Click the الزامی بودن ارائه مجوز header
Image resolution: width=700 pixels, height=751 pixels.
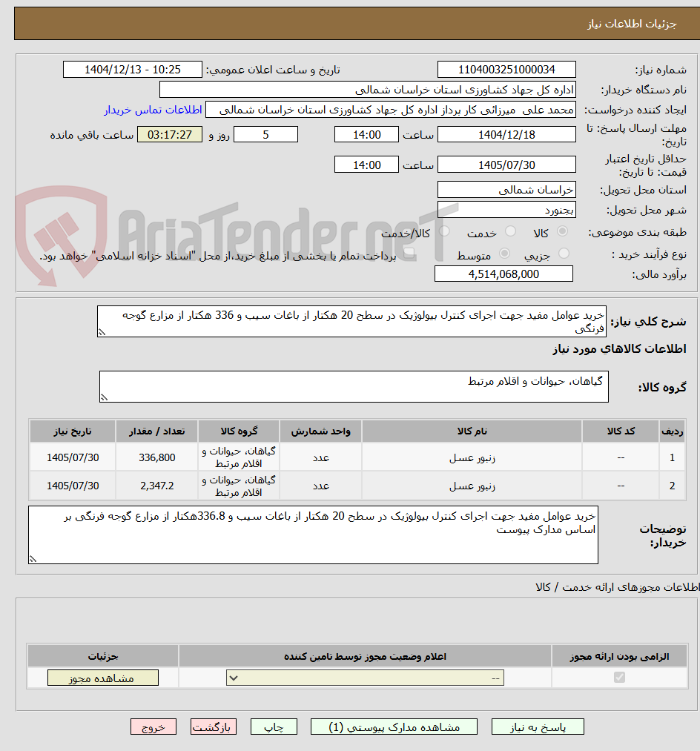coord(619,656)
